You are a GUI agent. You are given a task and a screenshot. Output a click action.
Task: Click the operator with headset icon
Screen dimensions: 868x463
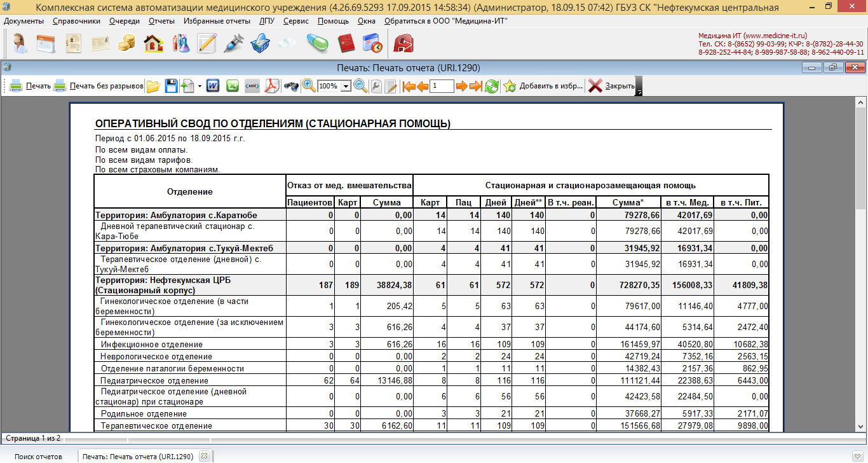(19, 43)
